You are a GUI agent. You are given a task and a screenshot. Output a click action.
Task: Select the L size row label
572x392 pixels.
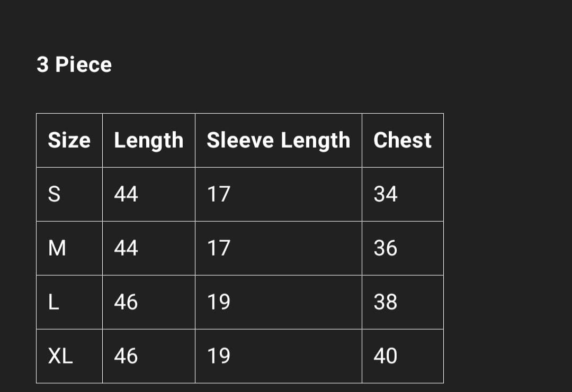point(52,302)
